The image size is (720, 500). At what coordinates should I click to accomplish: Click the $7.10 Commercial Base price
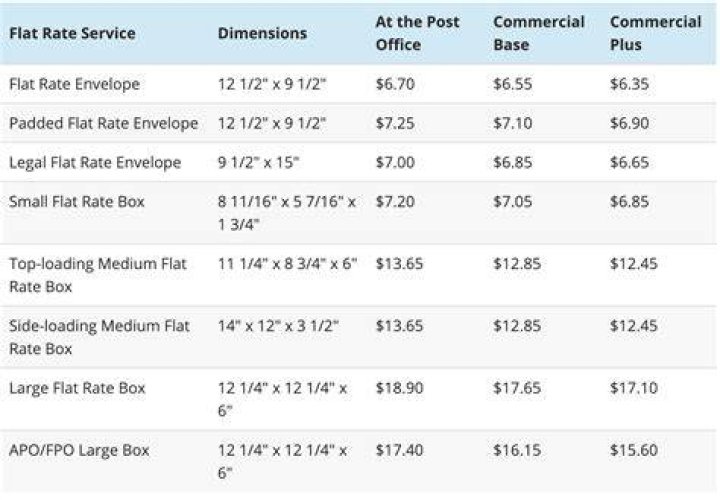coord(512,123)
